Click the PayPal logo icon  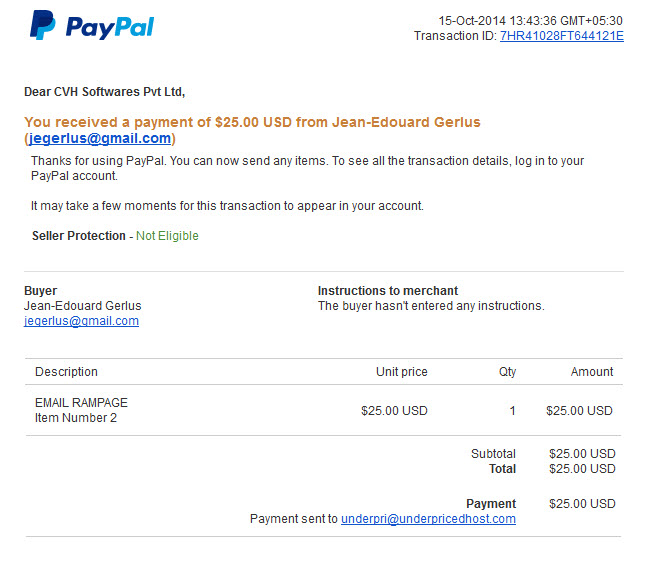pos(42,25)
